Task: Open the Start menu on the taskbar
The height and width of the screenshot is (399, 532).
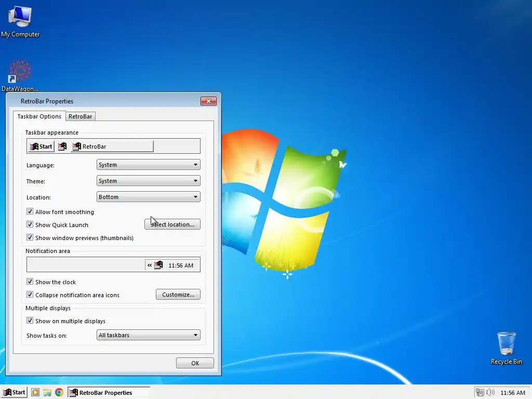Action: [14, 393]
